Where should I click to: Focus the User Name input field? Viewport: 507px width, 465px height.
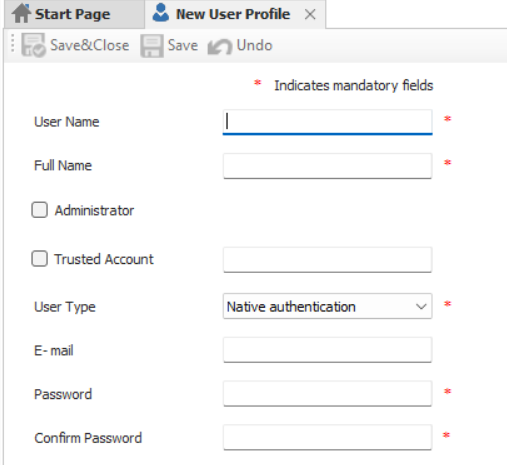click(x=327, y=122)
